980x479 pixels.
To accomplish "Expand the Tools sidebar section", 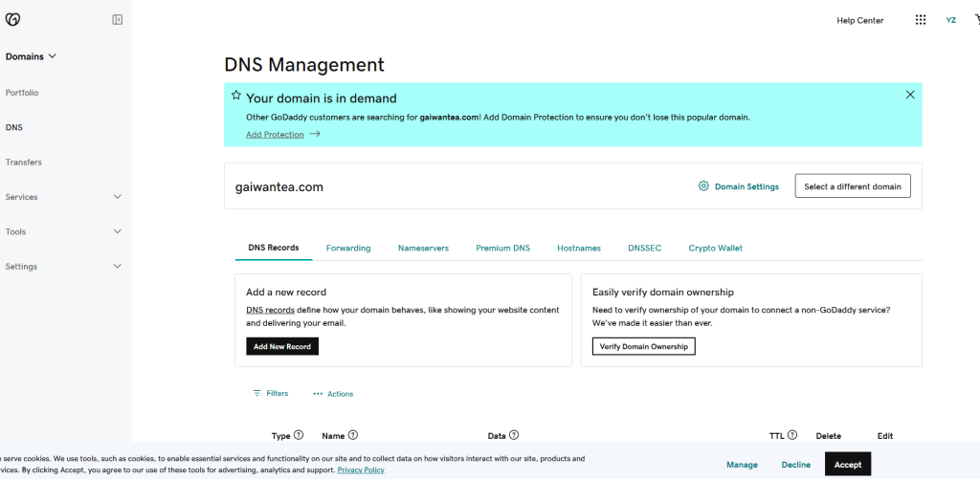I will coord(117,231).
